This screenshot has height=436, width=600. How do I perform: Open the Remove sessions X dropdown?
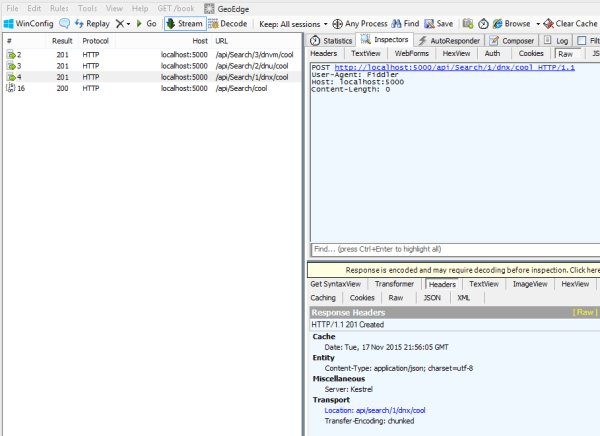coord(123,24)
